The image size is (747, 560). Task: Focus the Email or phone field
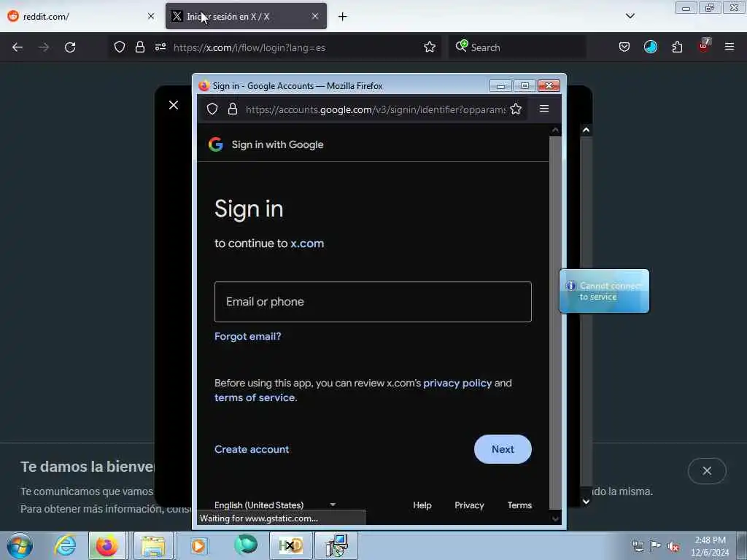click(x=373, y=302)
